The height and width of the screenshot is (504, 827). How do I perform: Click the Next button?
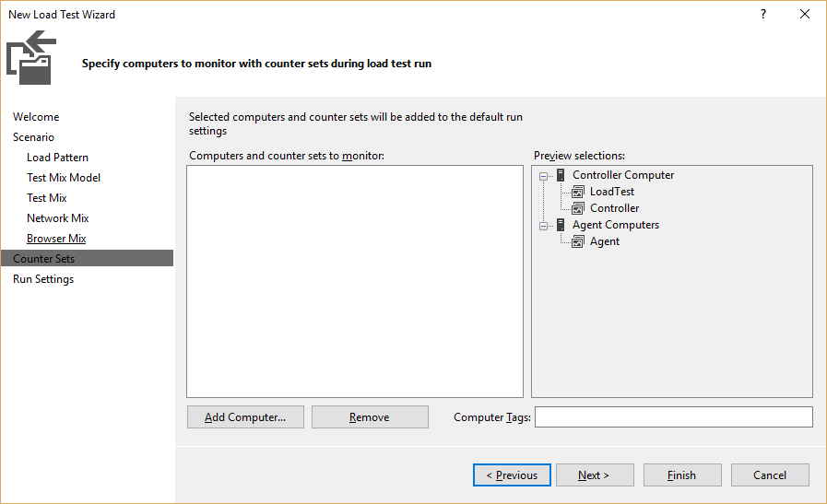[x=595, y=475]
